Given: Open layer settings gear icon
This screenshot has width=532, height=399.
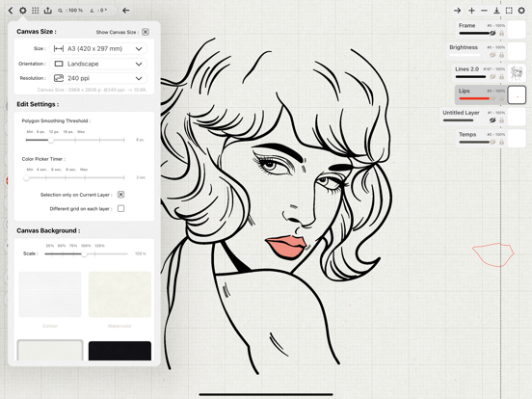Looking at the screenshot, I should (521, 11).
